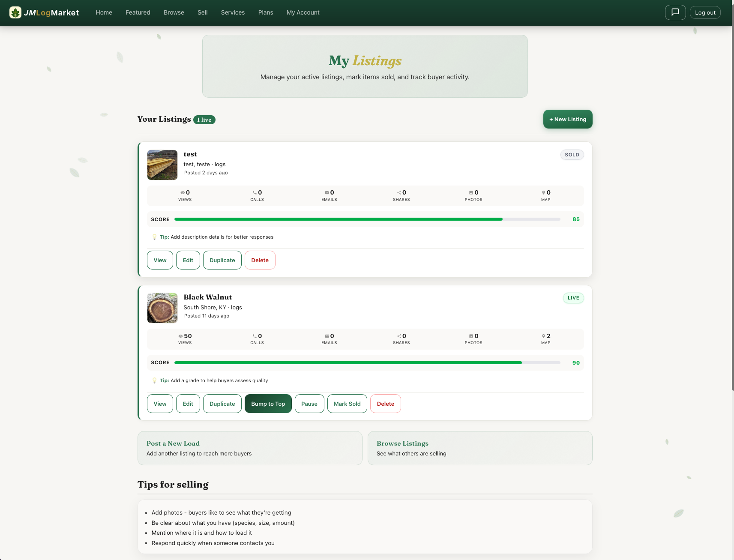Click the map pin icon showing 2

click(x=542, y=336)
